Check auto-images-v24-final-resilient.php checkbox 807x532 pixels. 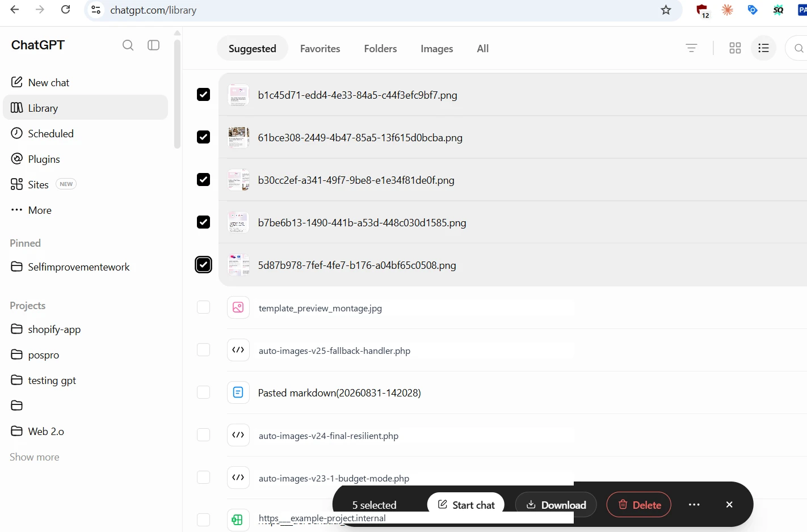203,435
